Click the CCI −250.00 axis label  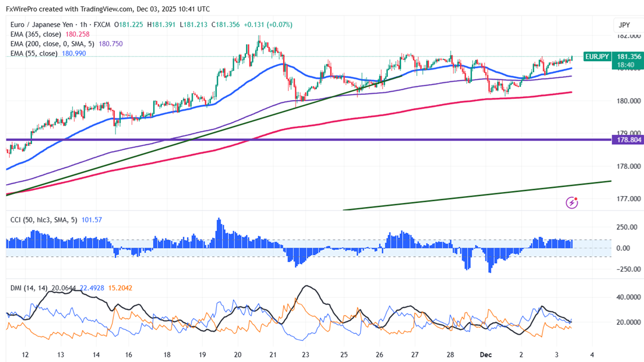(627, 269)
